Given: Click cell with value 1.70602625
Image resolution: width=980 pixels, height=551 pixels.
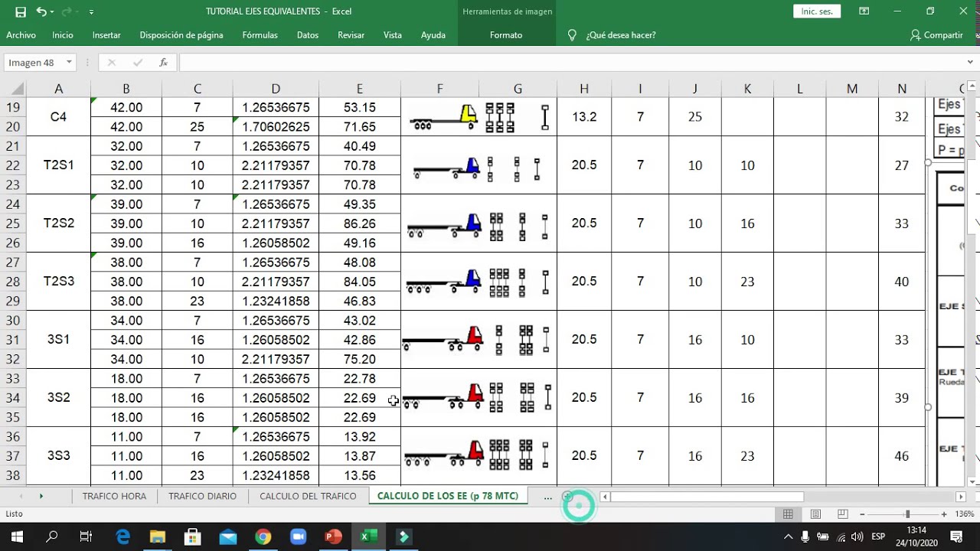Looking at the screenshot, I should pos(276,127).
